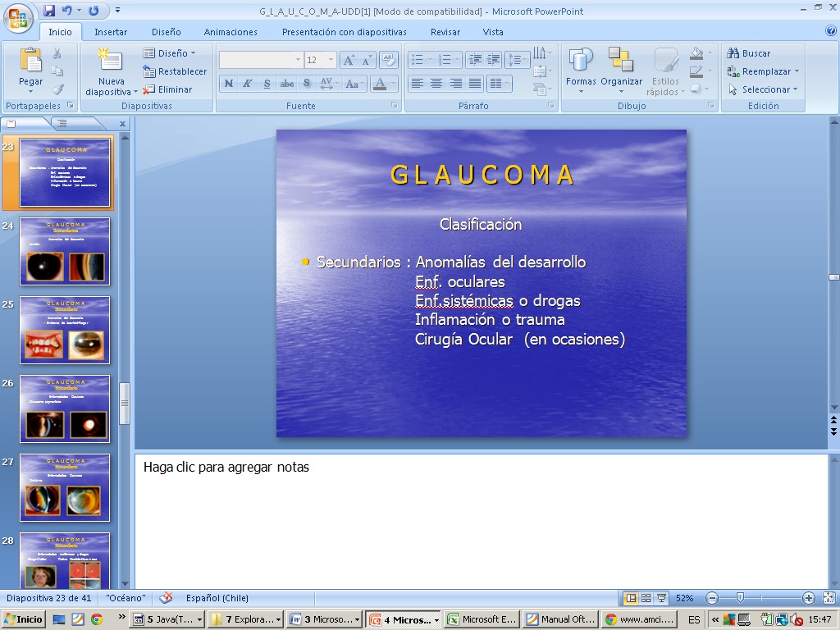Align text to the center

436,84
